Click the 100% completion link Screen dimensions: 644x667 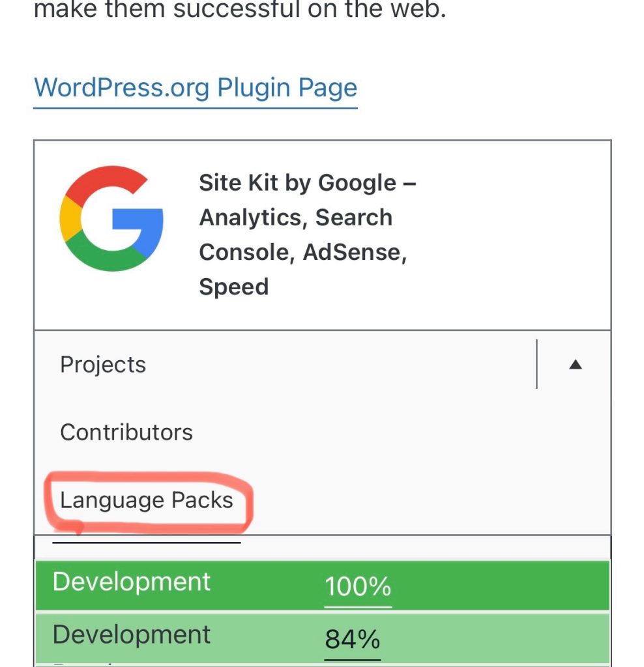(x=358, y=588)
